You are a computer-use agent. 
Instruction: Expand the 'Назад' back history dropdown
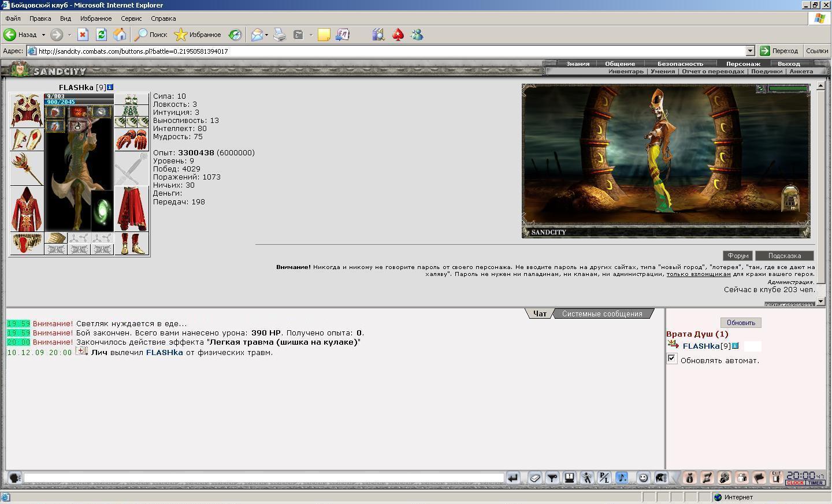[x=43, y=35]
